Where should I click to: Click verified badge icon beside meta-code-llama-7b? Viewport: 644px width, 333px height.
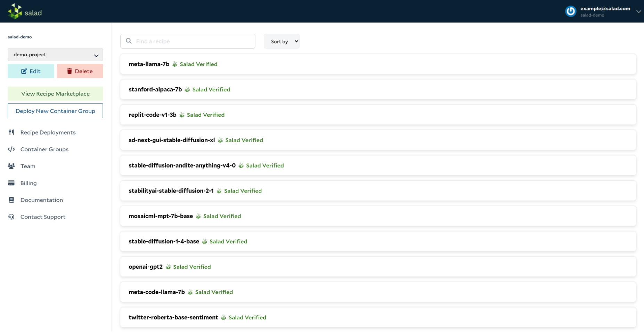click(x=190, y=292)
